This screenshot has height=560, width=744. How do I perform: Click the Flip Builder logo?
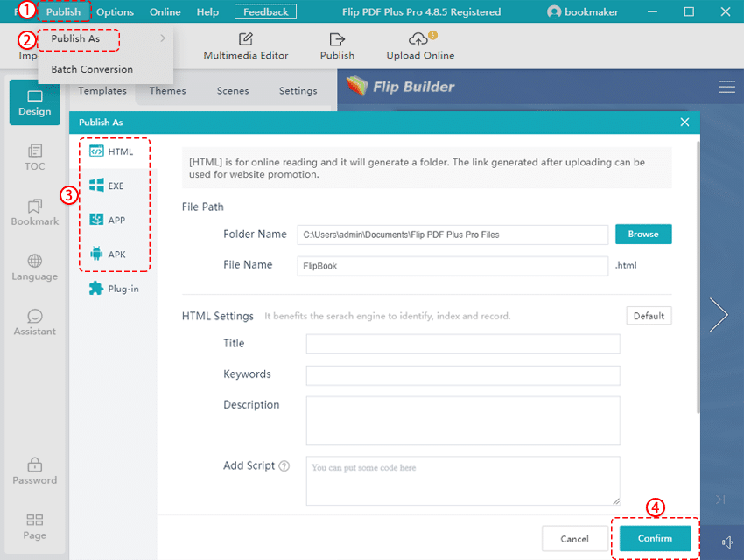tap(400, 87)
